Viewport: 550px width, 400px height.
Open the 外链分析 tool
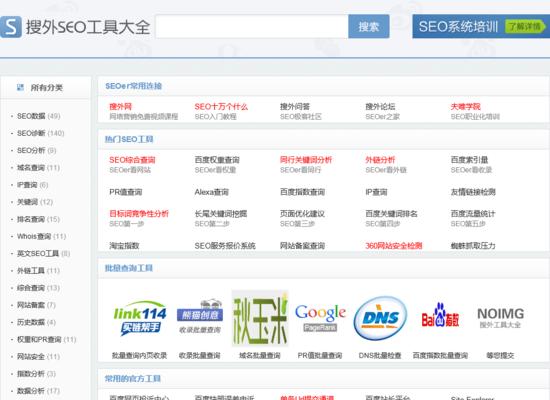tap(380, 160)
